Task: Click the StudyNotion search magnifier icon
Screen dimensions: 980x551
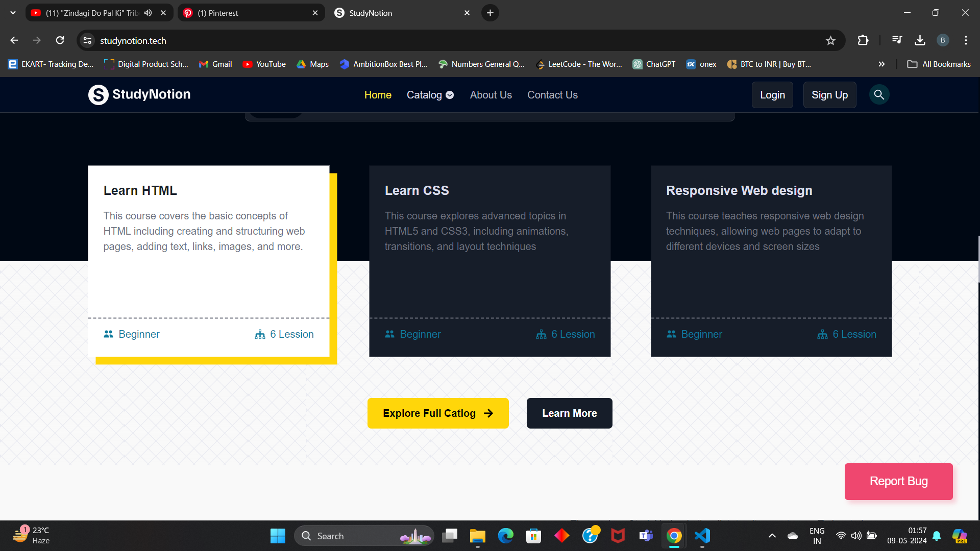Action: [x=879, y=95]
